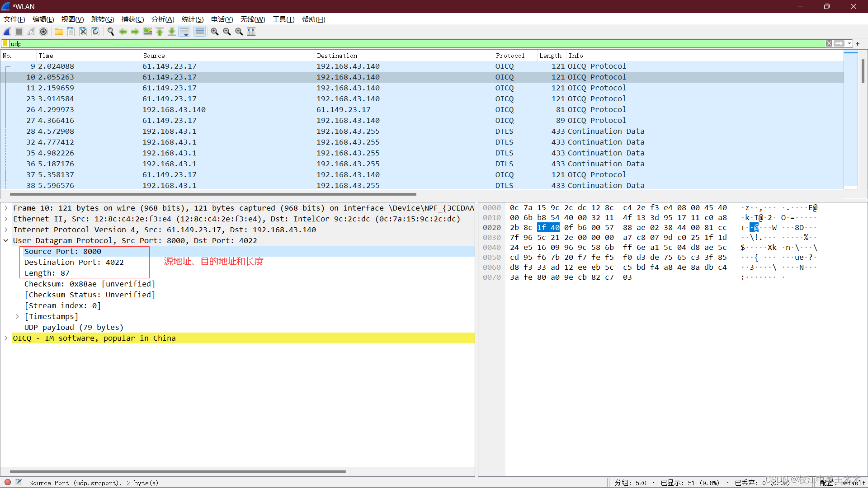Screen dimensions: 868x488
Task: Sort packets by Protocol column header
Action: (x=510, y=56)
